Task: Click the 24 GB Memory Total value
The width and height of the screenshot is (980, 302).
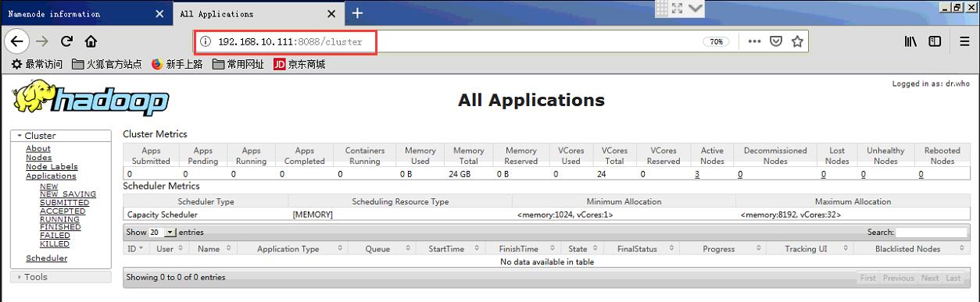Action: pos(459,174)
